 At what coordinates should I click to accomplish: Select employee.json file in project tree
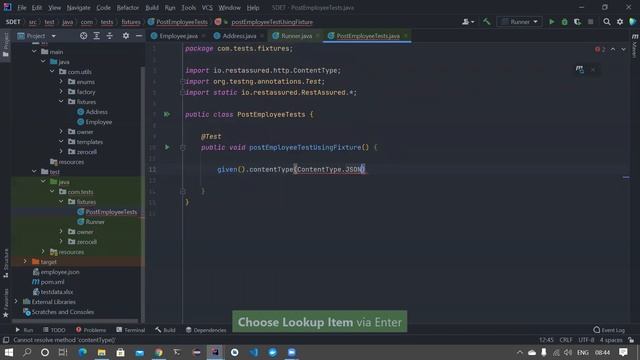(x=60, y=272)
